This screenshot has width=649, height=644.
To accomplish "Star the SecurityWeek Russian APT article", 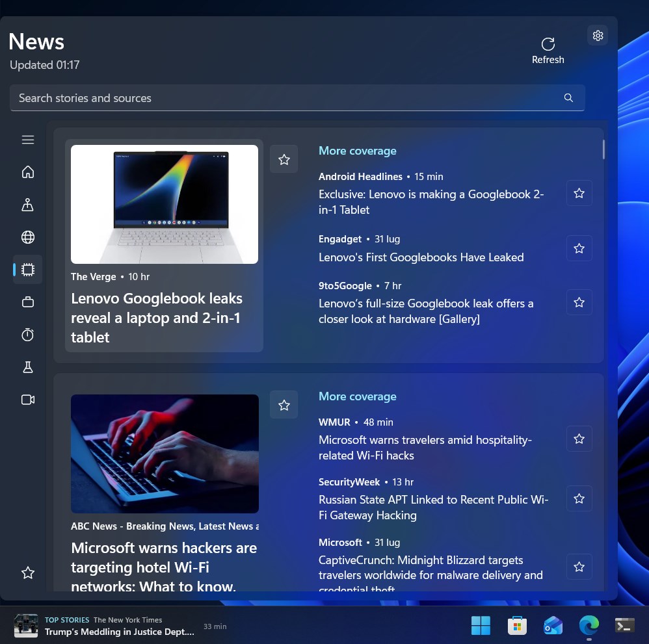I will 579,498.
